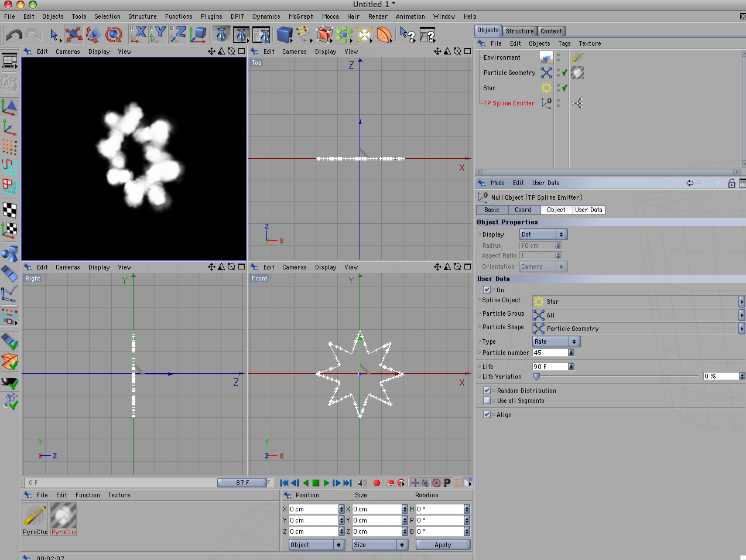Viewport: 746px width, 560px height.
Task: Toggle the green checkmark on Star object
Action: pos(564,88)
